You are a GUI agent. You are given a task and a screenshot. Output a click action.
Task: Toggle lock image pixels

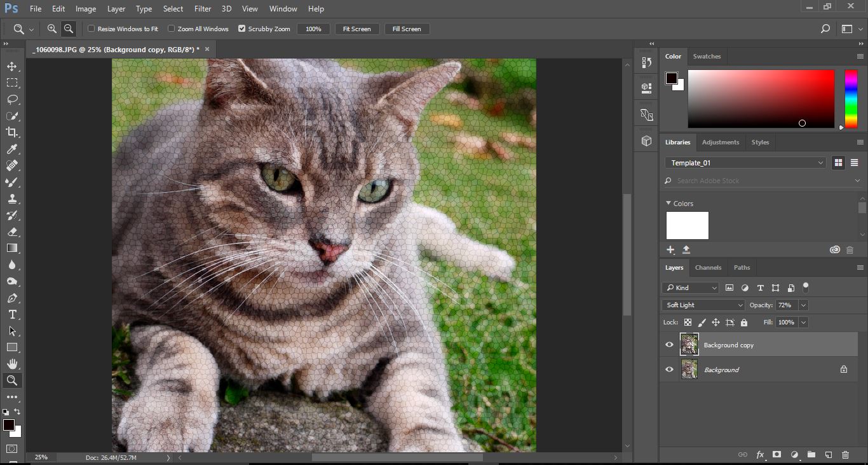tap(702, 323)
